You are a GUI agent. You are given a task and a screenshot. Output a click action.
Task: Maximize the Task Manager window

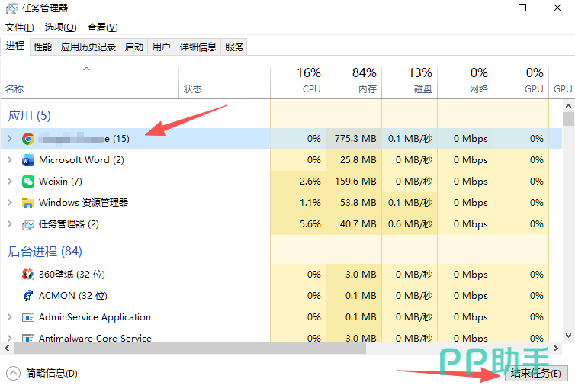tap(522, 8)
